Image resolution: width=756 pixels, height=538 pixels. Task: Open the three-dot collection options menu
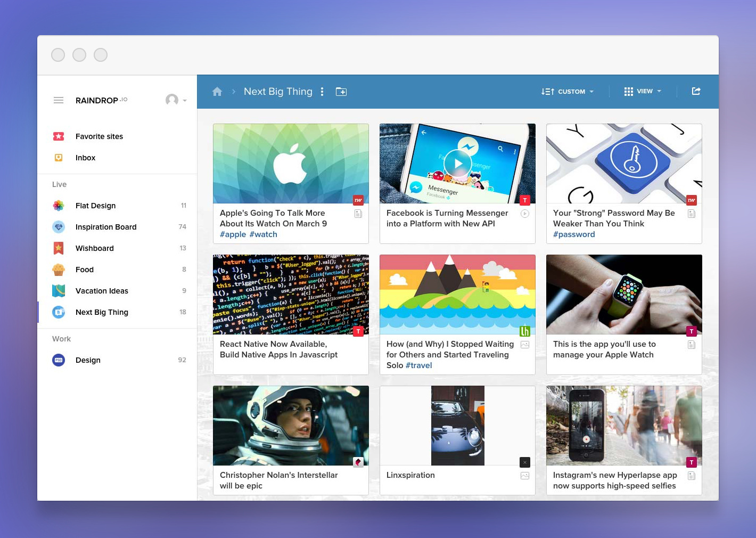tap(322, 92)
